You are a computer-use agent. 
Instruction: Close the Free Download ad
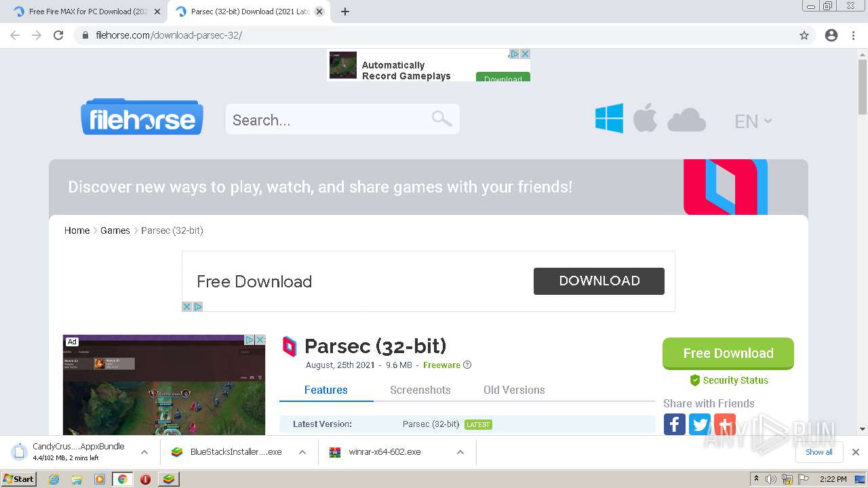click(x=187, y=306)
